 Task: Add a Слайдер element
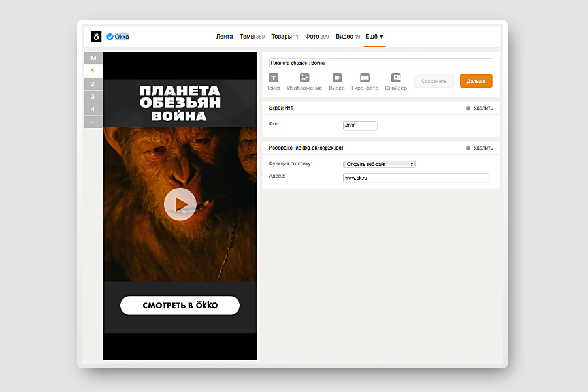[x=396, y=82]
